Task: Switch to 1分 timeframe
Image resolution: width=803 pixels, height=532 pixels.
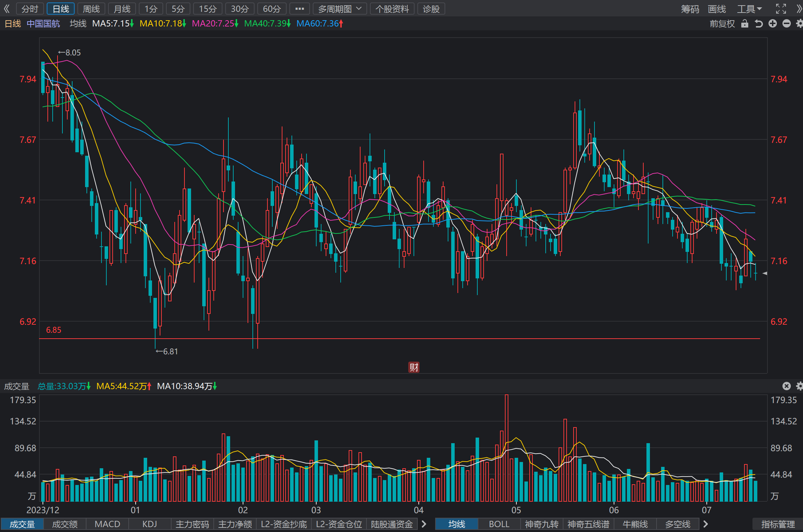Action: [151, 9]
